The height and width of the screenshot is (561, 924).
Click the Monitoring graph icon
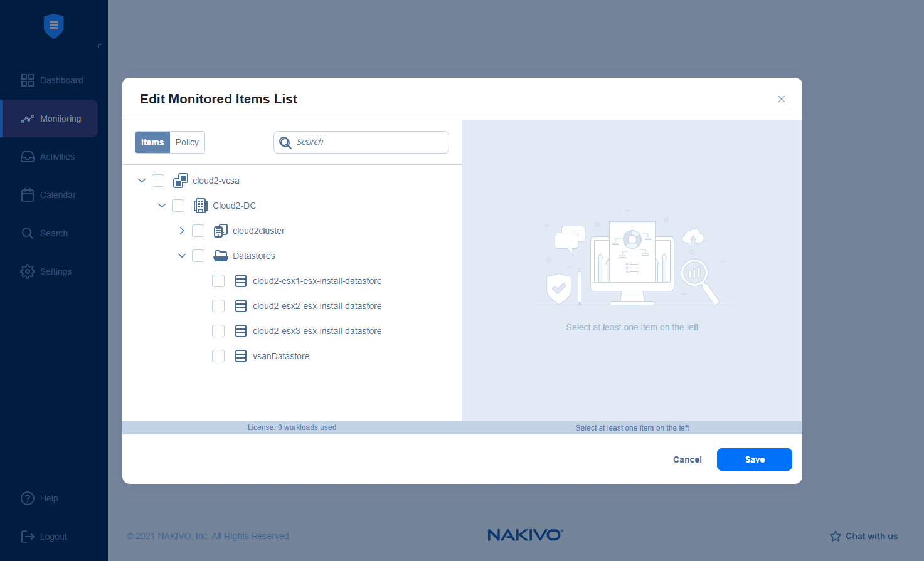(x=28, y=118)
